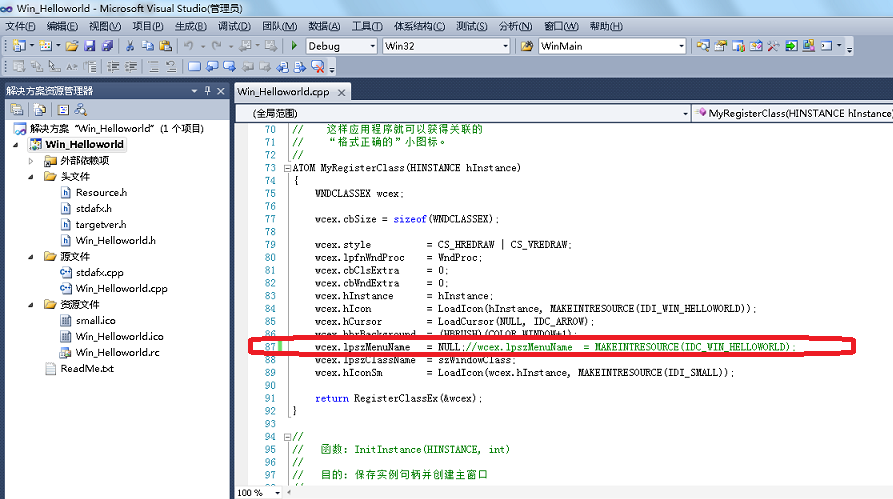The width and height of the screenshot is (893, 499).
Task: Click the Add New Item toolbar icon
Action: [46, 46]
